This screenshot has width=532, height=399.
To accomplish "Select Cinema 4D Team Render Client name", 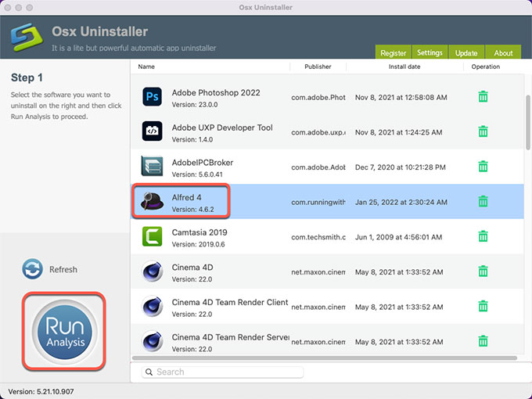I will 230,302.
